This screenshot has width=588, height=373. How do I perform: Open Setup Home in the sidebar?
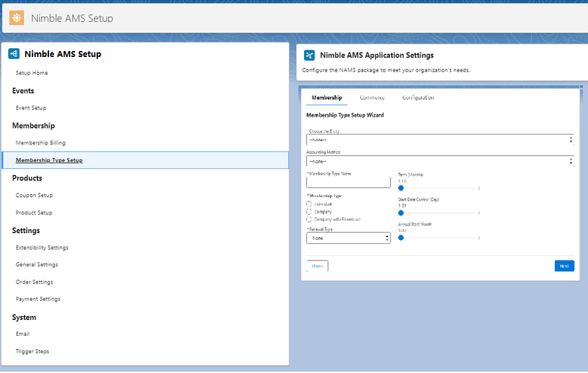point(32,73)
